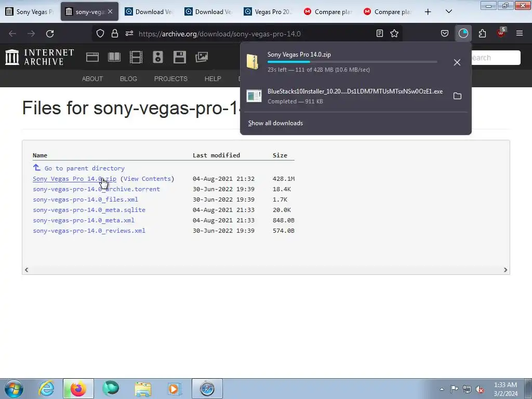Image resolution: width=532 pixels, height=399 pixels.
Task: Click Show all downloads
Action: click(x=275, y=123)
